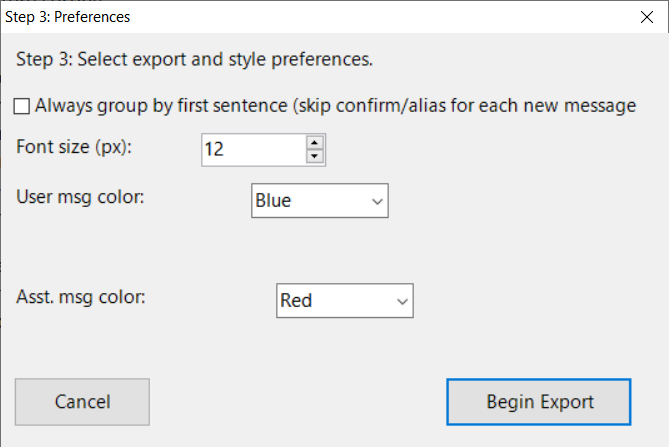Click the 'User msg color:' label
The height and width of the screenshot is (447, 669).
(x=80, y=195)
